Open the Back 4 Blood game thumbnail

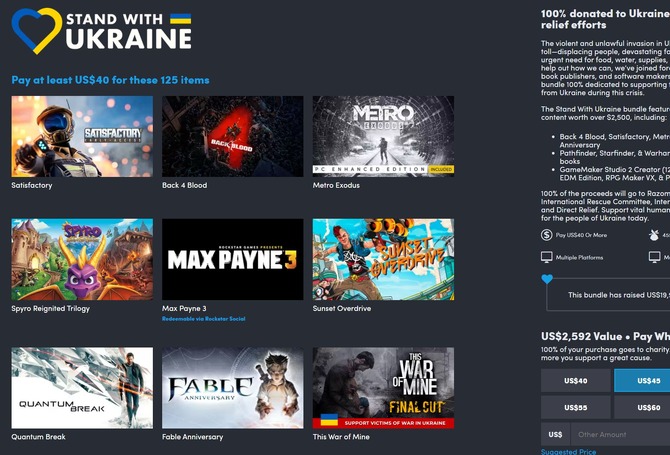232,136
